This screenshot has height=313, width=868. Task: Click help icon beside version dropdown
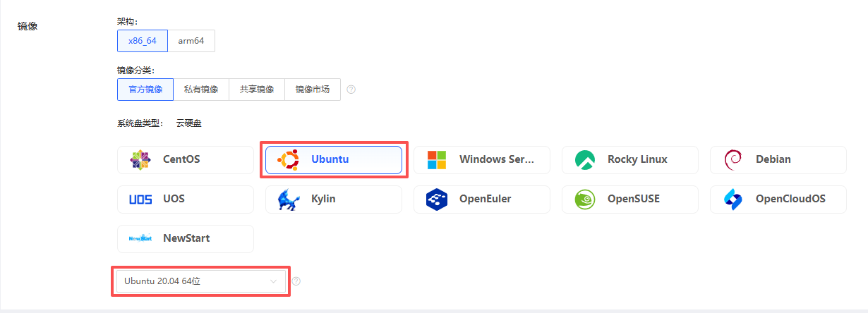296,281
